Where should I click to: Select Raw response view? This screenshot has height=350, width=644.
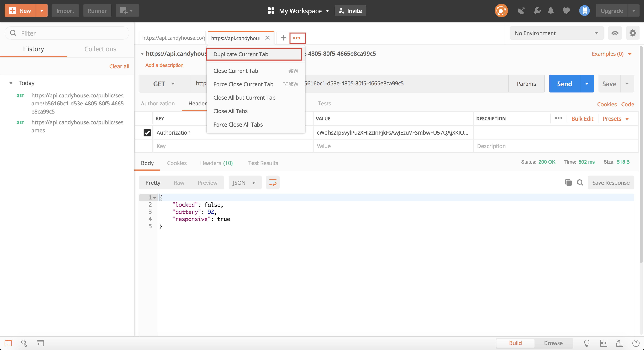click(179, 183)
